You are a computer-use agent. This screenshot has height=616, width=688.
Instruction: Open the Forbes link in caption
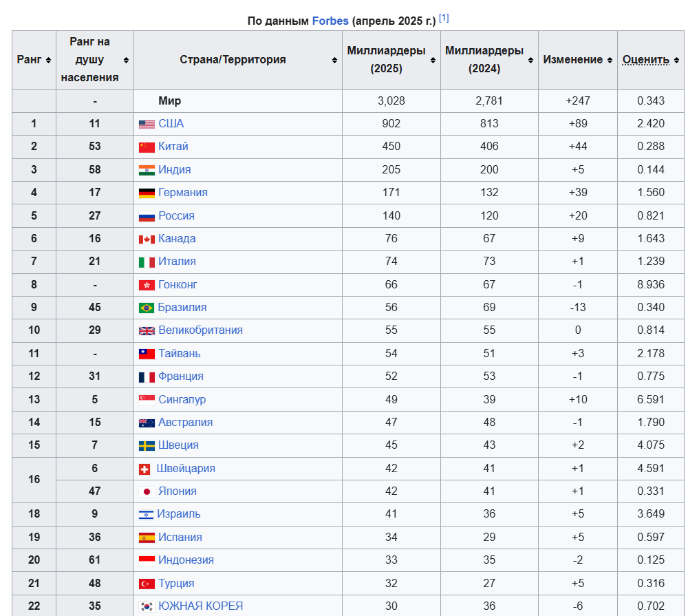click(x=330, y=21)
